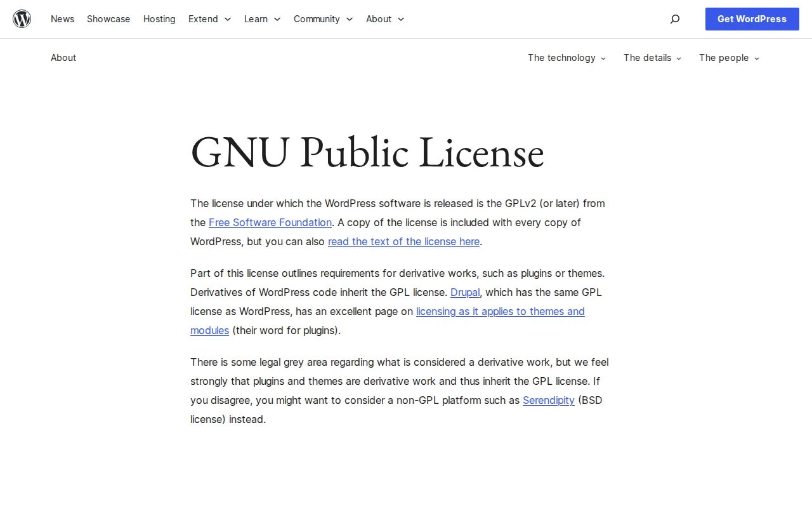The width and height of the screenshot is (812, 508).
Task: Expand the Extend dropdown menu
Action: [209, 19]
